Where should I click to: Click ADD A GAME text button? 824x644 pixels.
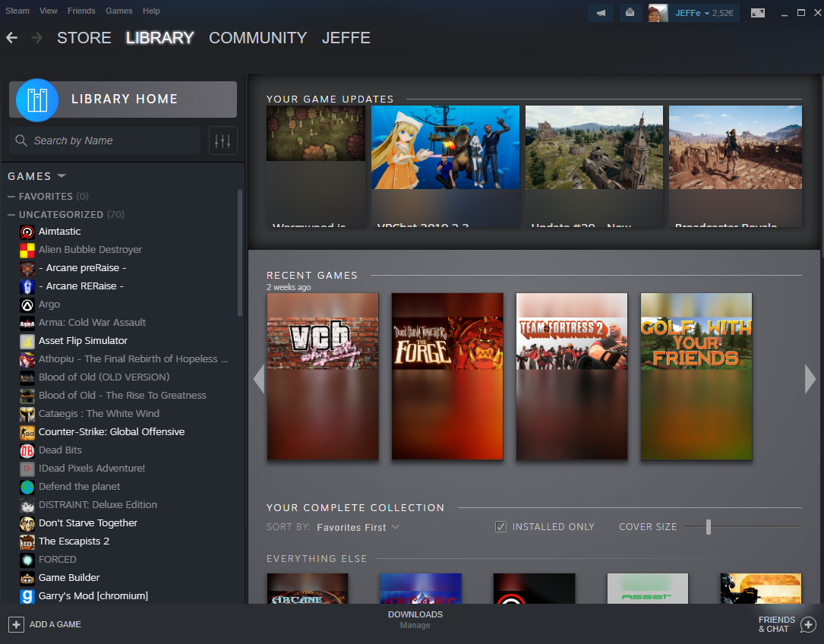55,624
